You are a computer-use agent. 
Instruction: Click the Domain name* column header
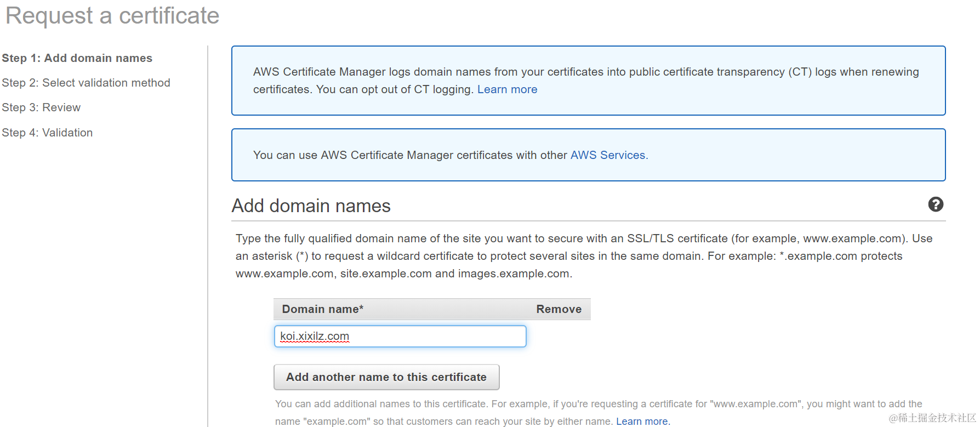coord(322,309)
